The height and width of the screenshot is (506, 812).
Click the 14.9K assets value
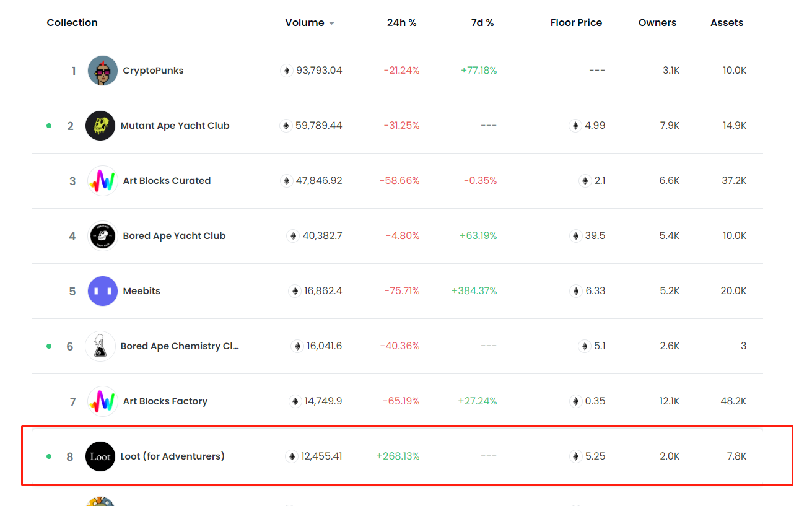[x=734, y=126]
